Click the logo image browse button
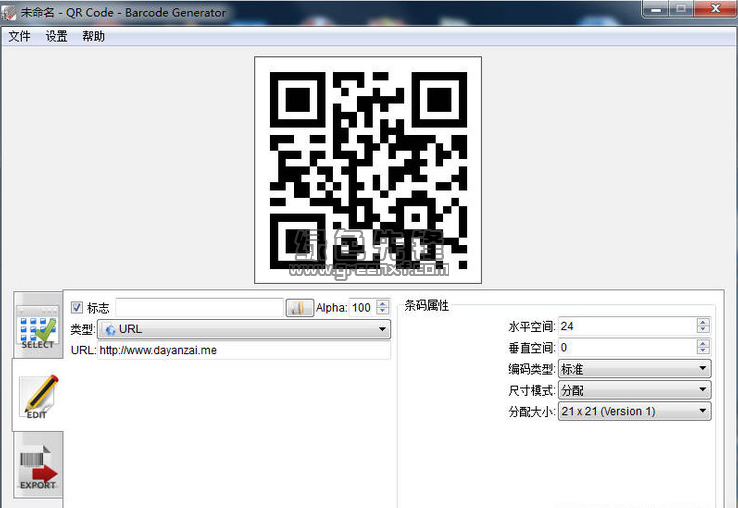Screen dimensions: 738x508 [299, 308]
